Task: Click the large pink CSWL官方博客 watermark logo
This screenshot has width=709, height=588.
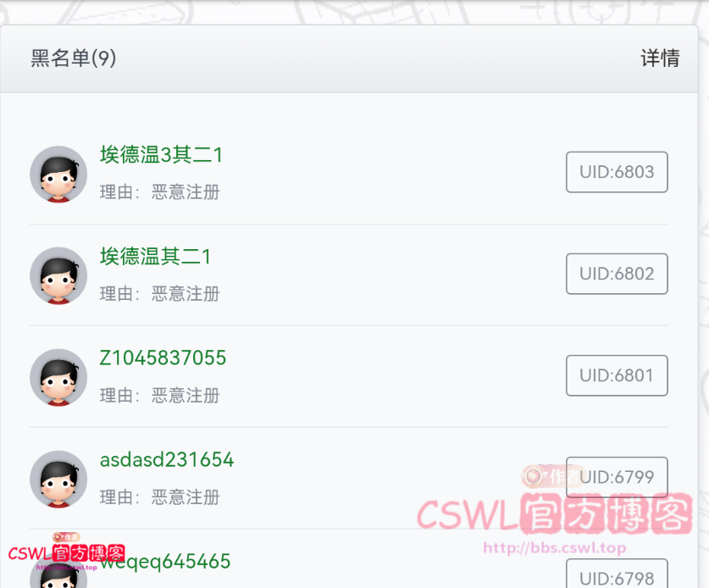Action: tap(554, 514)
